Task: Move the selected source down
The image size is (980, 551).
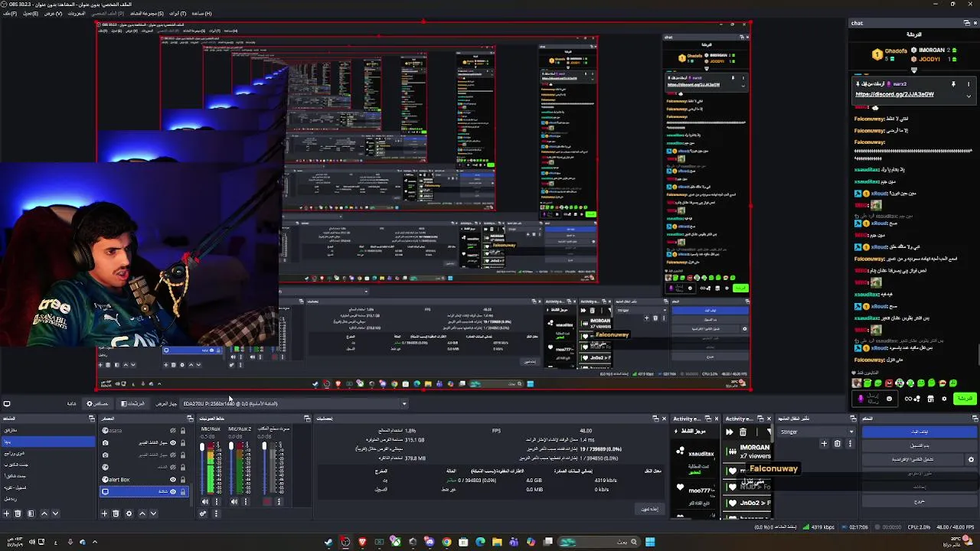Action: (x=153, y=514)
